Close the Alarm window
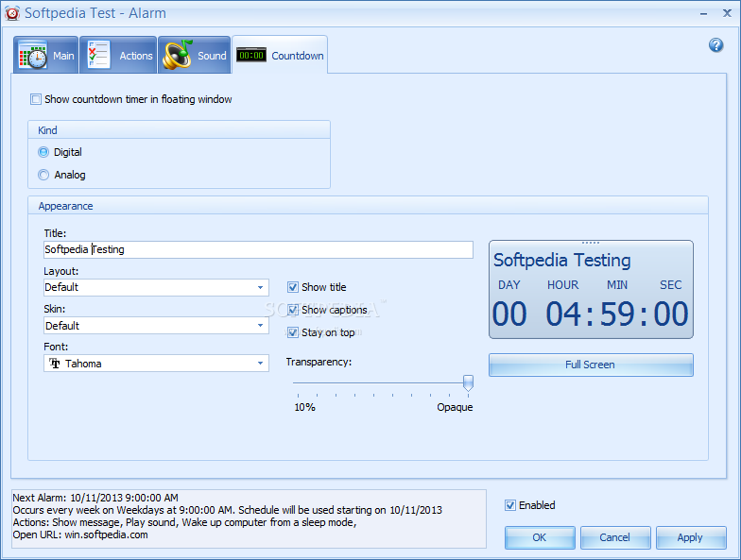Screen dimensions: 741x560 pos(728,13)
